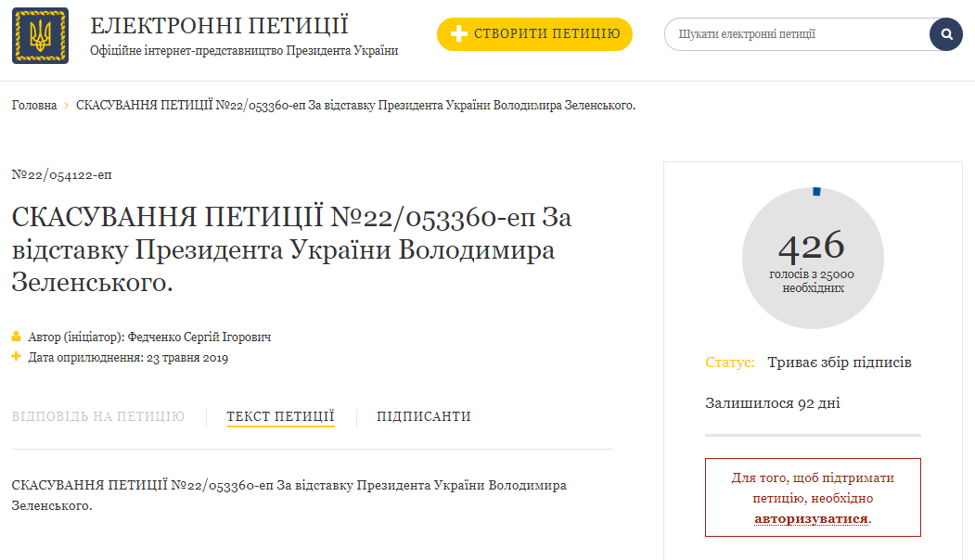
Task: Click the Триває збір підписів status text
Action: click(x=840, y=363)
